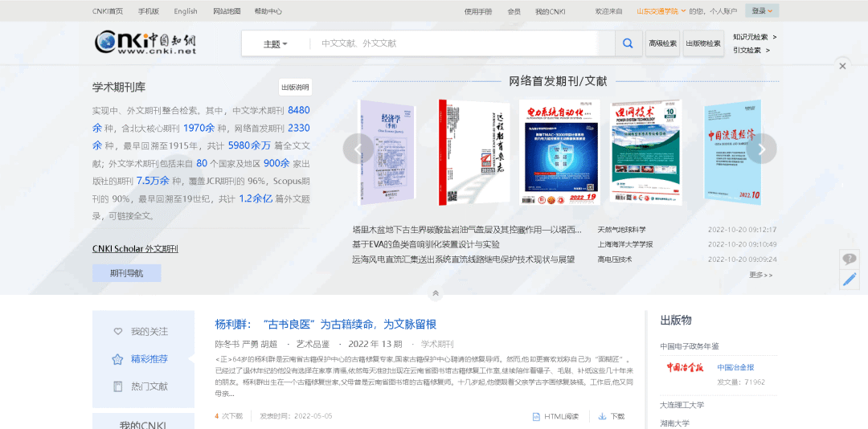Screen dimensions: 868x429
Task: Click the 中国冶金报 newspaper logo
Action: coord(685,367)
